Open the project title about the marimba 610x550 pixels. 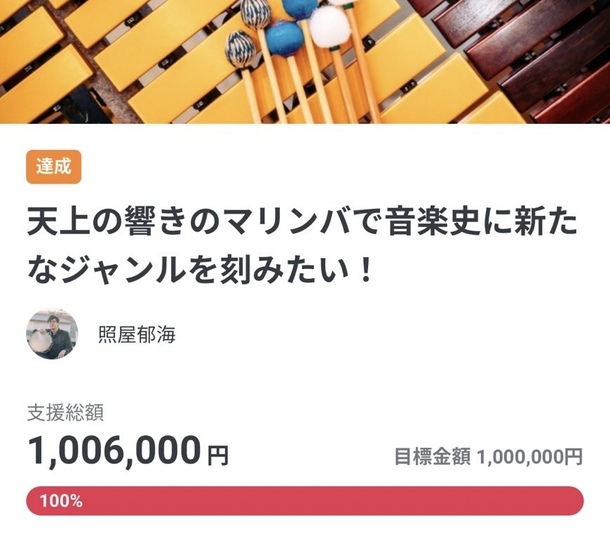pyautogui.click(x=302, y=247)
